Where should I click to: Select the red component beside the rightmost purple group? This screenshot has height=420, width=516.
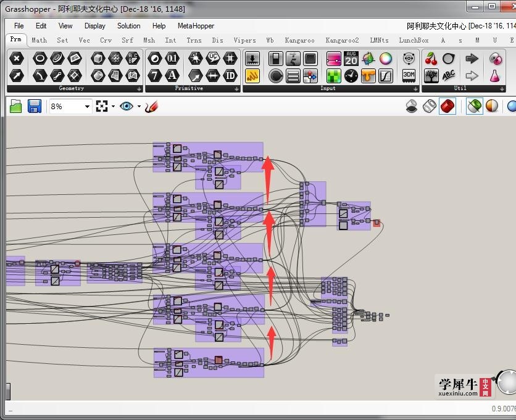coord(377,223)
